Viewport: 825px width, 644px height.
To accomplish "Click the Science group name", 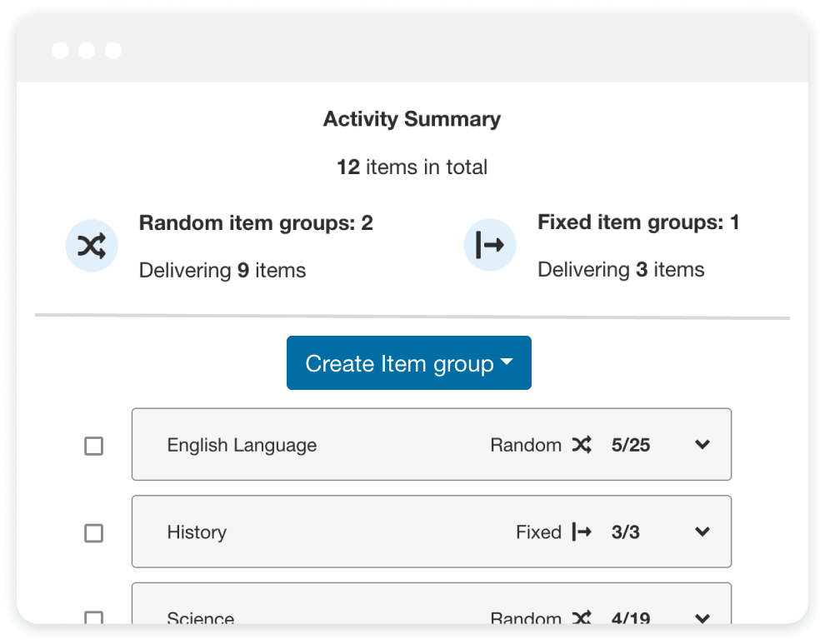I will click(201, 618).
